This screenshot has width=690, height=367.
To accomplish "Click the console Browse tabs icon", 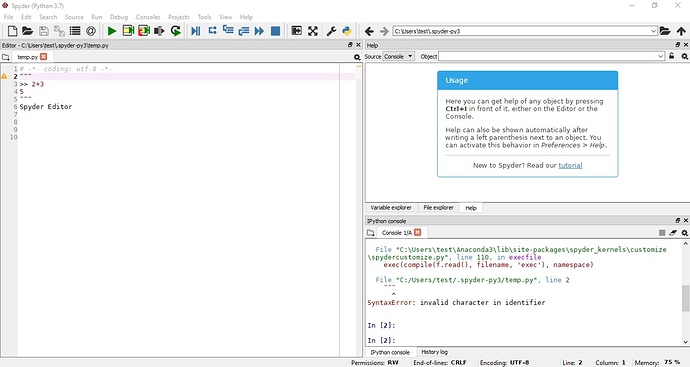I will 371,232.
